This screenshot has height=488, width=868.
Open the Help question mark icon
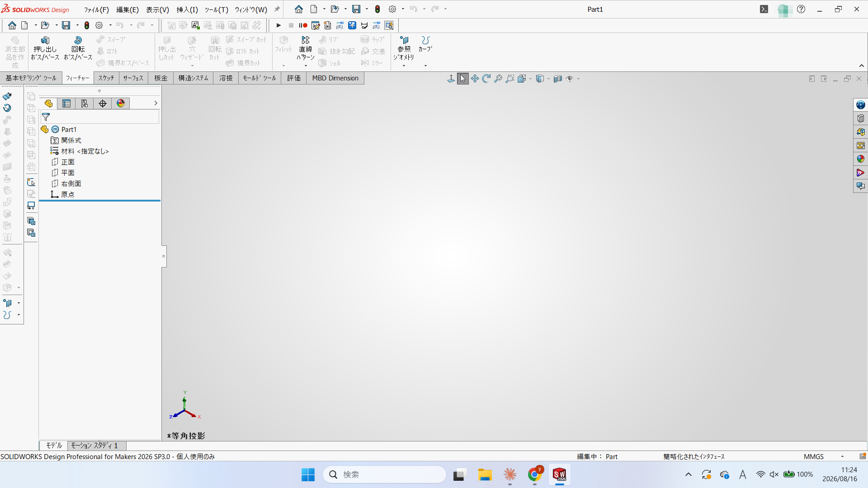click(801, 9)
